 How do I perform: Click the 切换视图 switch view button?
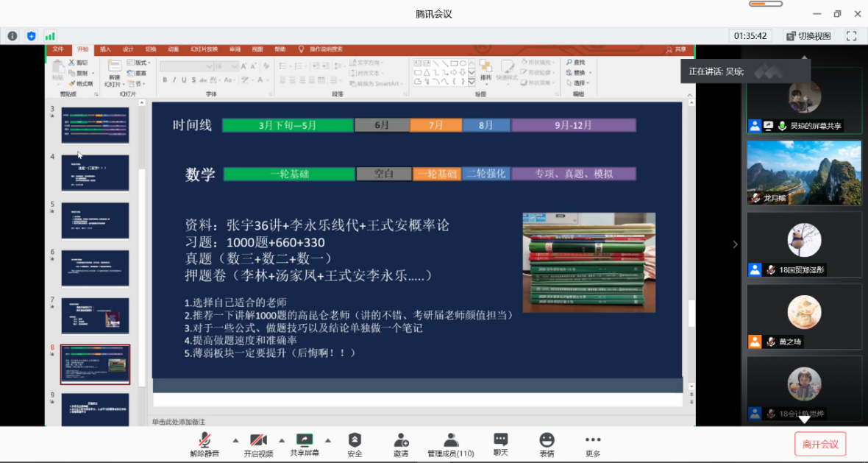(808, 35)
